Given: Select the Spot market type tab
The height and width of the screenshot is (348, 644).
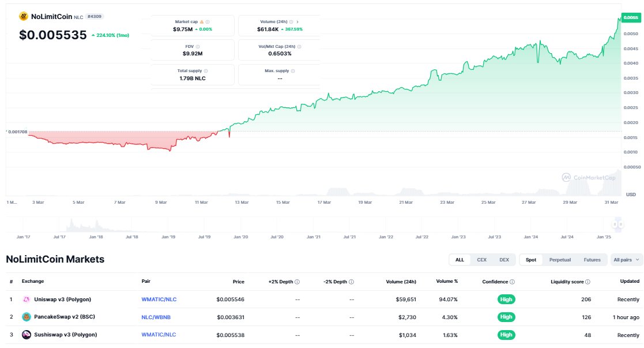Looking at the screenshot, I should coord(531,260).
